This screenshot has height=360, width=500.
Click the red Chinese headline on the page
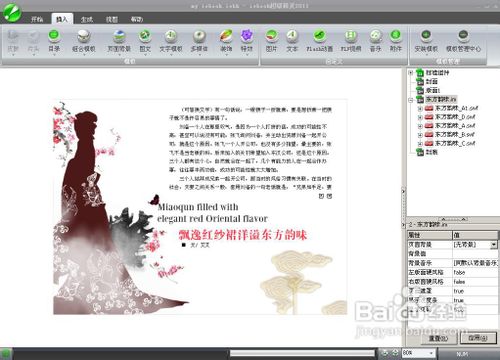pyautogui.click(x=243, y=235)
